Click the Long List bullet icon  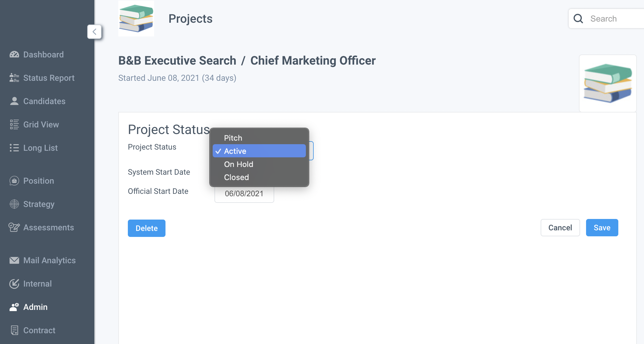(14, 148)
